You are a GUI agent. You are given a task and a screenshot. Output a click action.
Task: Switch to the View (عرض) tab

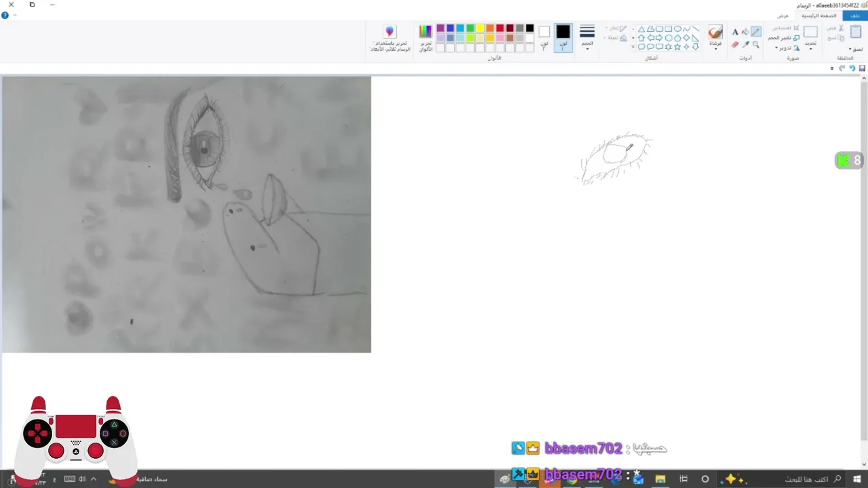point(783,15)
